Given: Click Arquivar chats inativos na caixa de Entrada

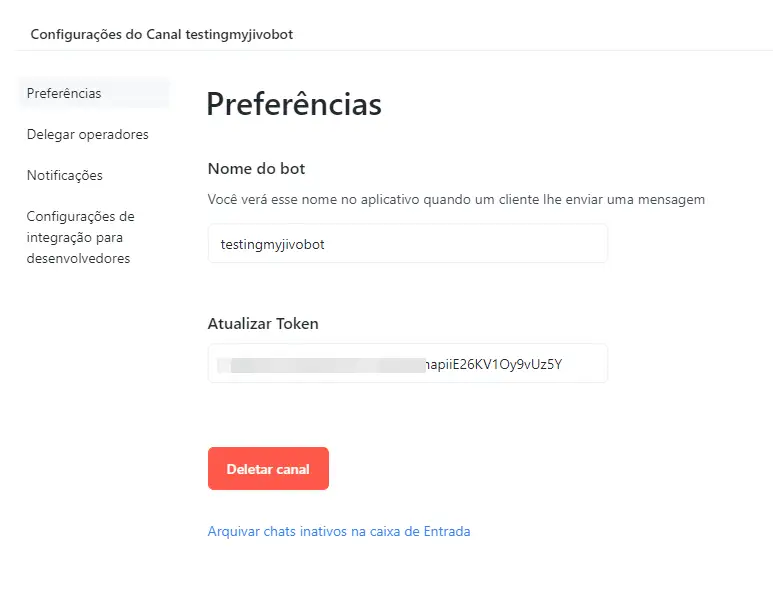Looking at the screenshot, I should (x=338, y=531).
